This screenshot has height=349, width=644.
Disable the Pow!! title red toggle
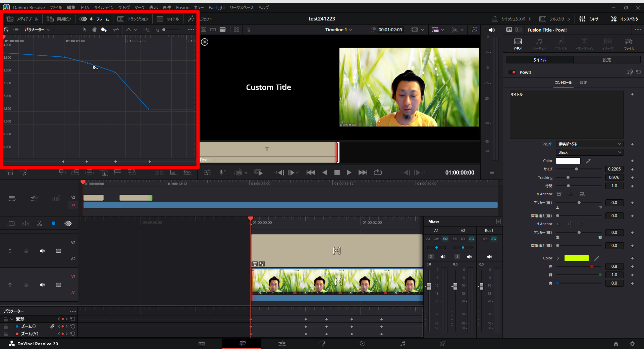tap(512, 72)
